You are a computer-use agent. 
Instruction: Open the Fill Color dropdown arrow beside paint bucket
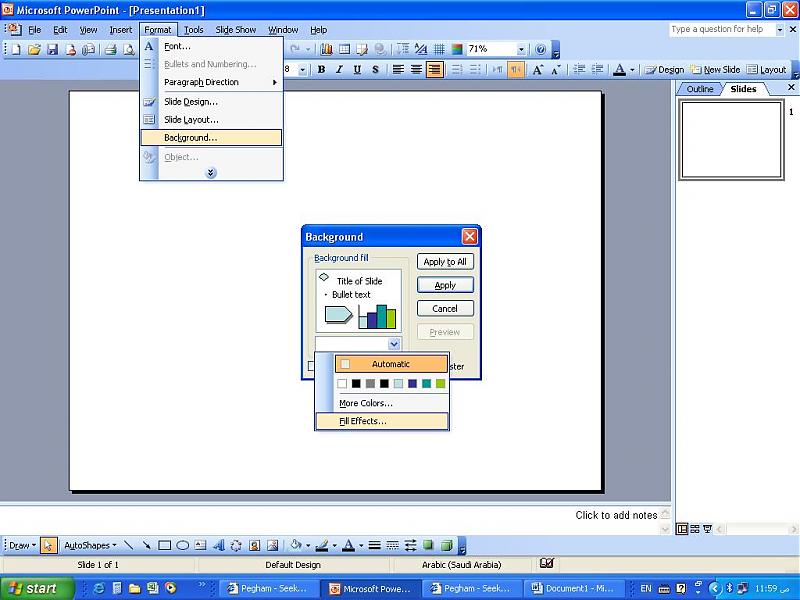tap(308, 545)
